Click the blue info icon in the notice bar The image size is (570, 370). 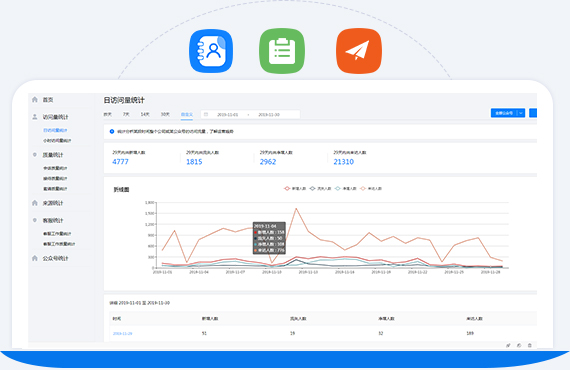coord(112,131)
